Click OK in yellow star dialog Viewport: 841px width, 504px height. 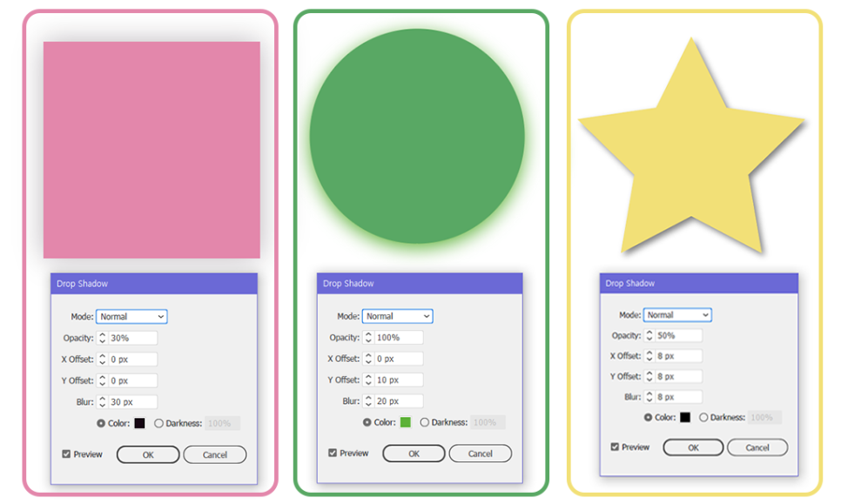(693, 447)
